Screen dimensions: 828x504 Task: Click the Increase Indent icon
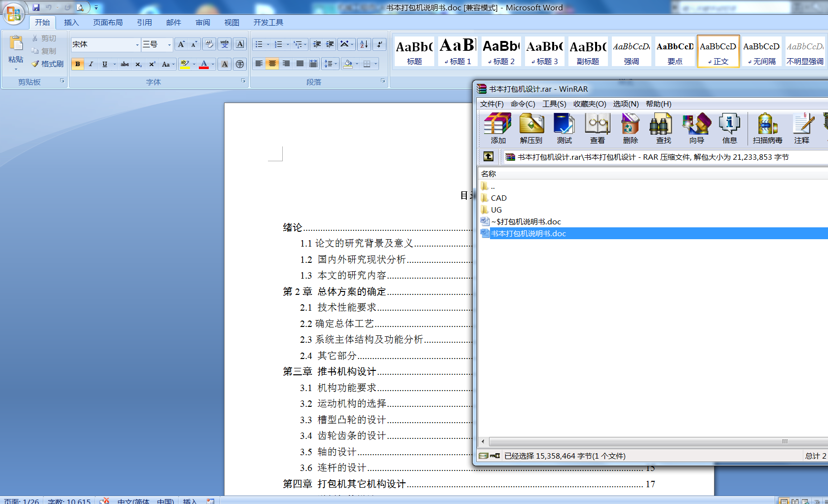(330, 44)
